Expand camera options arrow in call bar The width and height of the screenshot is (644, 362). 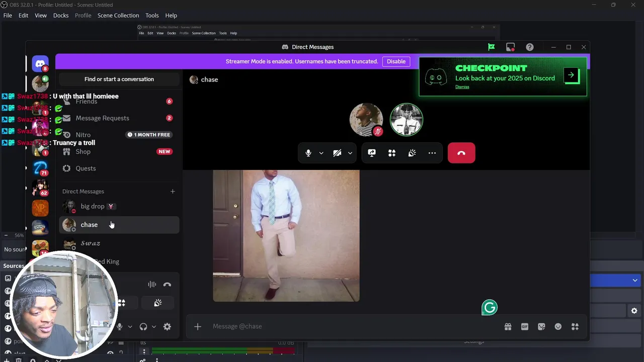coord(350,153)
